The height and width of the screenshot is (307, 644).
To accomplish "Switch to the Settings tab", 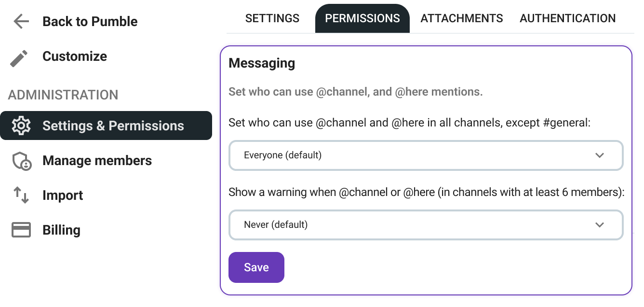I will [272, 18].
